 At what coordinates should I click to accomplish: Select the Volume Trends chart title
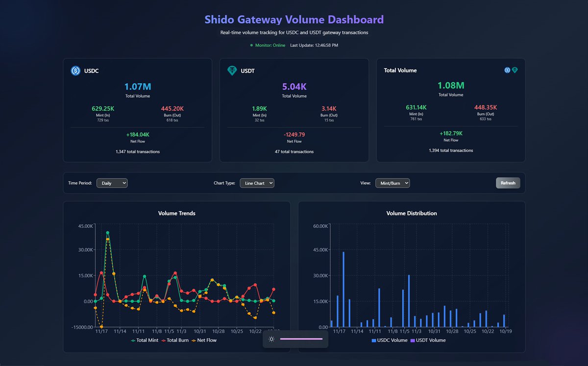[x=176, y=213]
